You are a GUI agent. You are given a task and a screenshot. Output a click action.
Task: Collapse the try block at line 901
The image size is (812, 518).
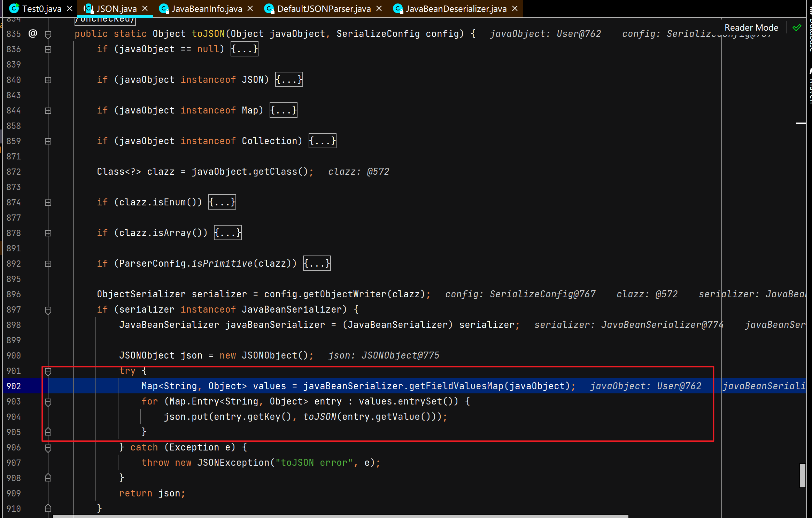coord(48,371)
